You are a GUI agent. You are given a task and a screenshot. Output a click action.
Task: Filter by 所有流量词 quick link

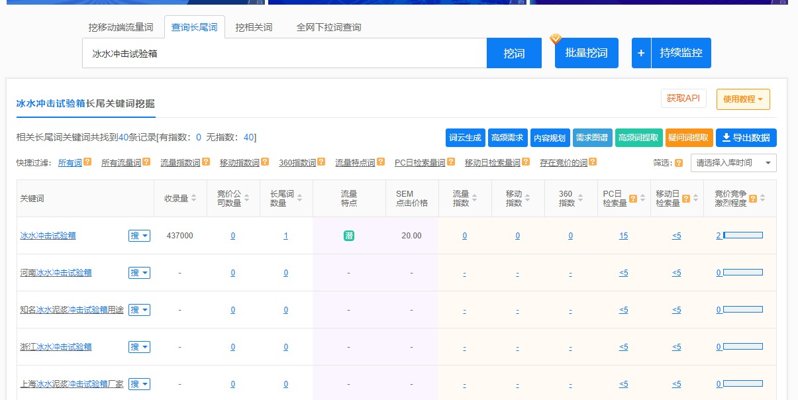click(x=121, y=163)
